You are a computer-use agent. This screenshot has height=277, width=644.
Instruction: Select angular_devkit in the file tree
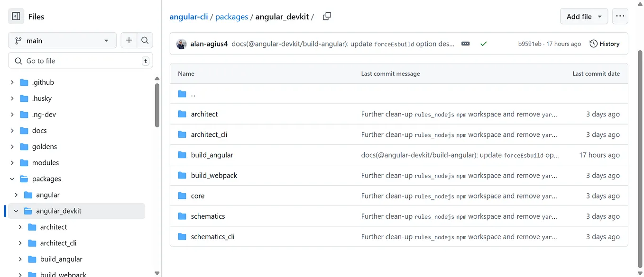point(59,211)
